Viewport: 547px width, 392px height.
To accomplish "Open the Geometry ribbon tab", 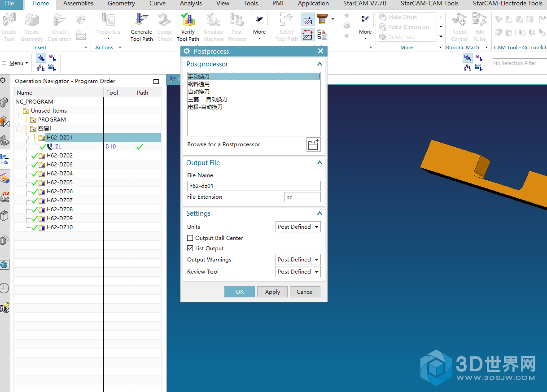I will click(x=121, y=4).
